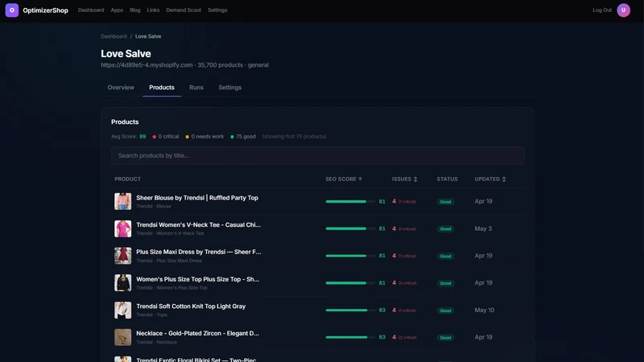Viewport: 644px width, 362px height.
Task: Open the user avatar menu
Action: coord(623,10)
